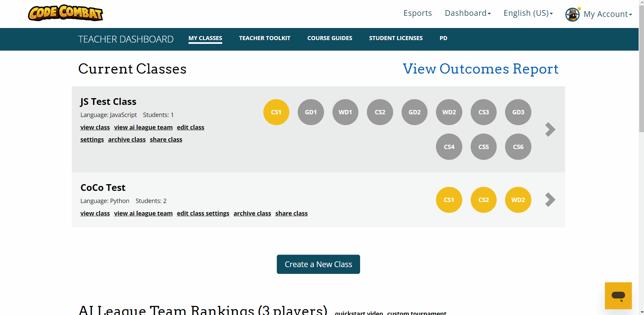Expand CoCo Test class with chevron arrow

point(550,200)
